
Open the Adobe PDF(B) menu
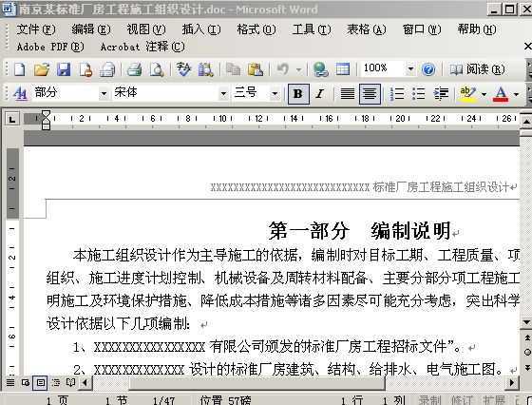pyautogui.click(x=50, y=47)
